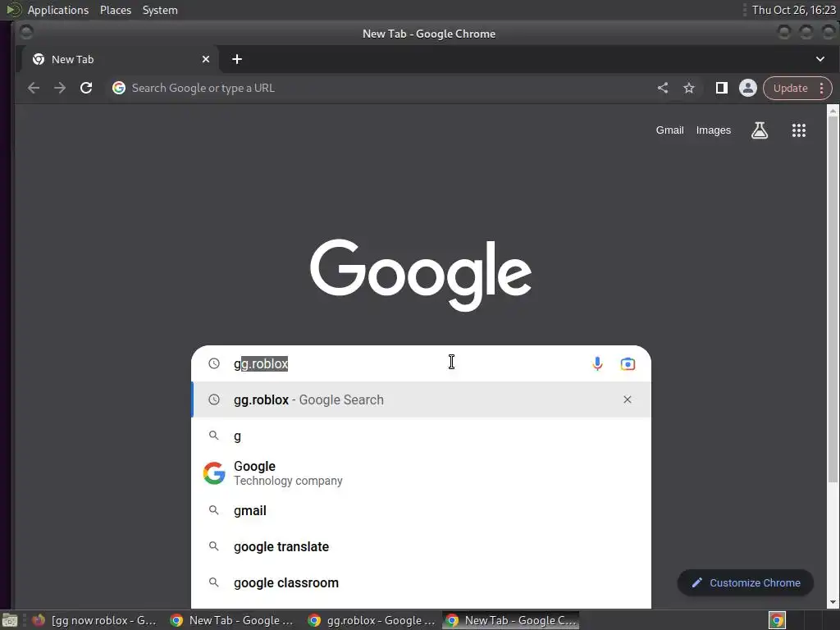Screen dimensions: 840x630
Task: Start voice search with microphone icon
Action: click(597, 363)
